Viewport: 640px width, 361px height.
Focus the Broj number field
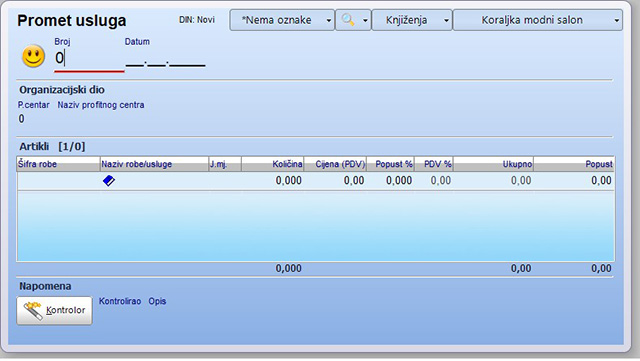click(89, 58)
